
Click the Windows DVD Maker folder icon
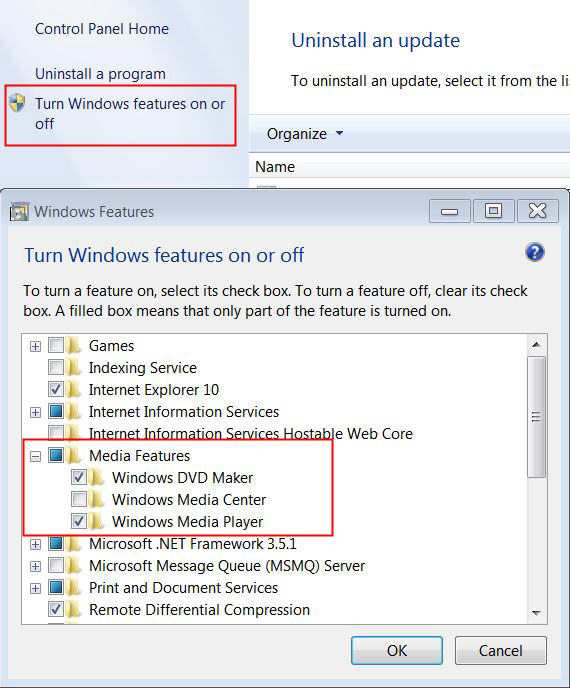[x=96, y=477]
